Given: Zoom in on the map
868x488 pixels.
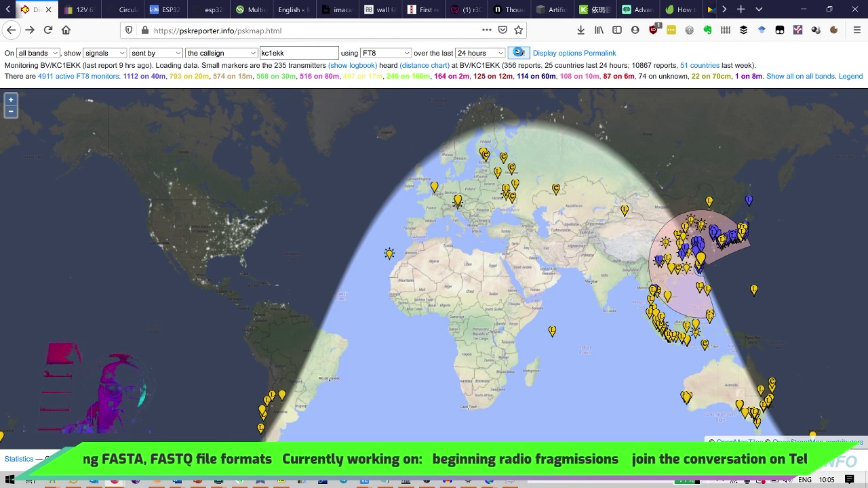Looking at the screenshot, I should [x=11, y=100].
